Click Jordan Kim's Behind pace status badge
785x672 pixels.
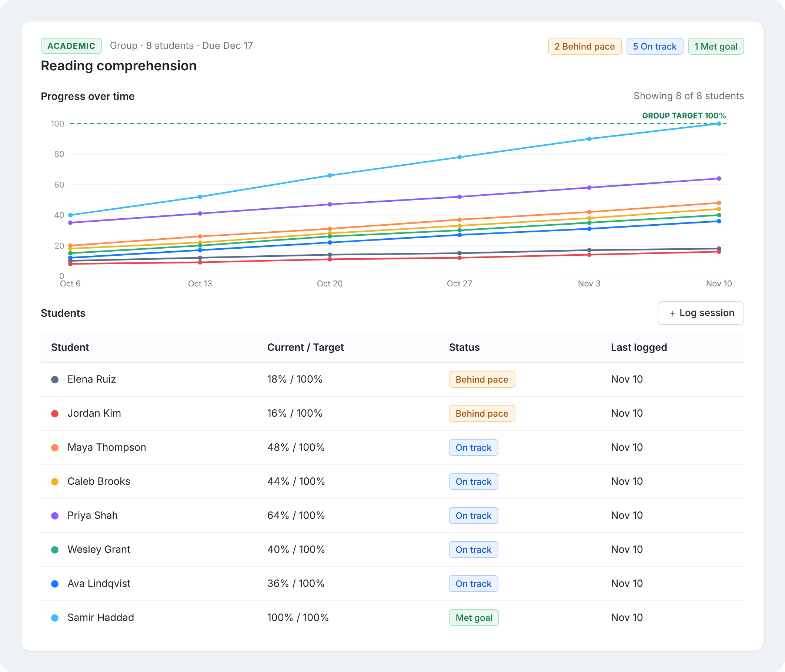point(482,413)
